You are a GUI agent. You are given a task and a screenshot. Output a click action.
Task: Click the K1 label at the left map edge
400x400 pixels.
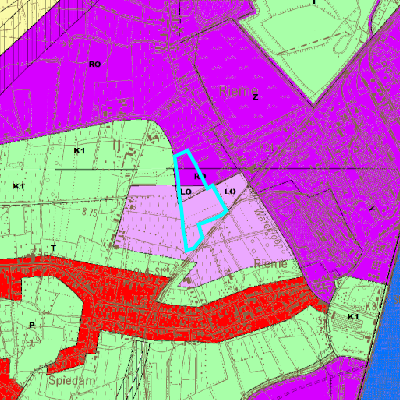(x=18, y=186)
